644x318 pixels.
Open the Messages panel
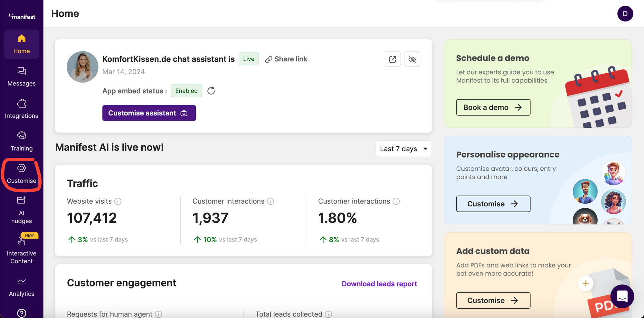pyautogui.click(x=21, y=77)
